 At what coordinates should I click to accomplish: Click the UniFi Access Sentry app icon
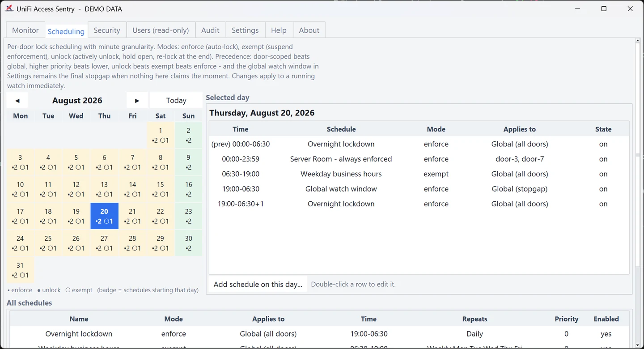pos(9,9)
